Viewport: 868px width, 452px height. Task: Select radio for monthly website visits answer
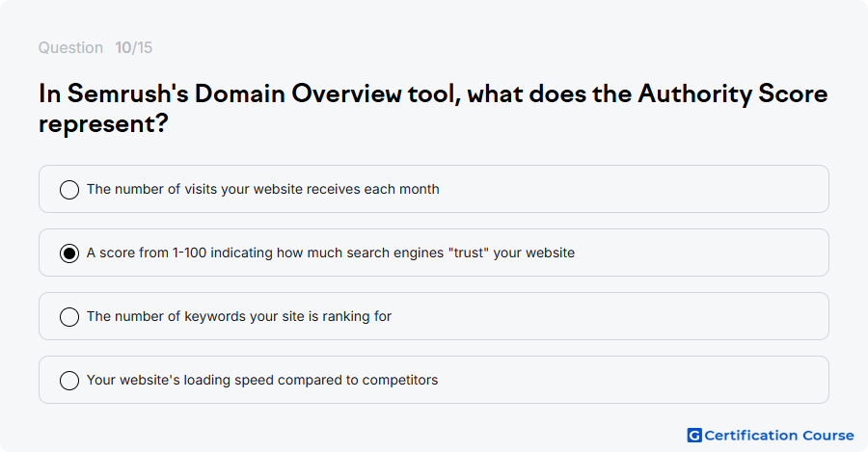pos(69,190)
